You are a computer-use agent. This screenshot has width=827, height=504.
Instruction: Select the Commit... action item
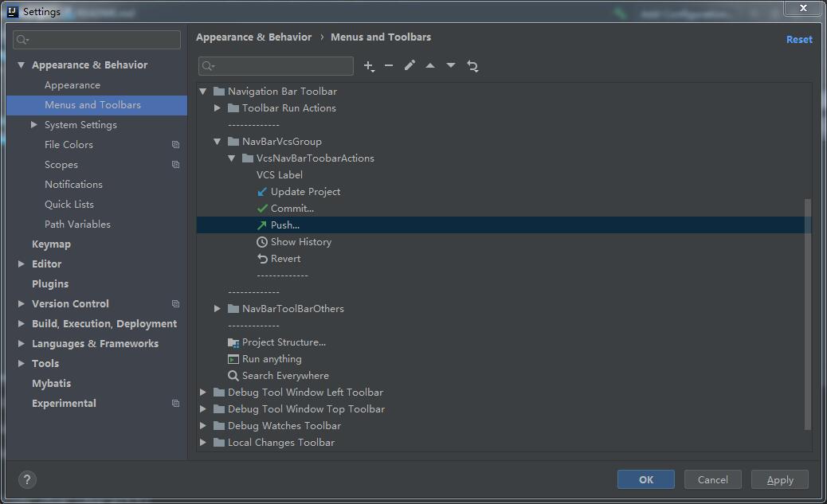pos(292,209)
